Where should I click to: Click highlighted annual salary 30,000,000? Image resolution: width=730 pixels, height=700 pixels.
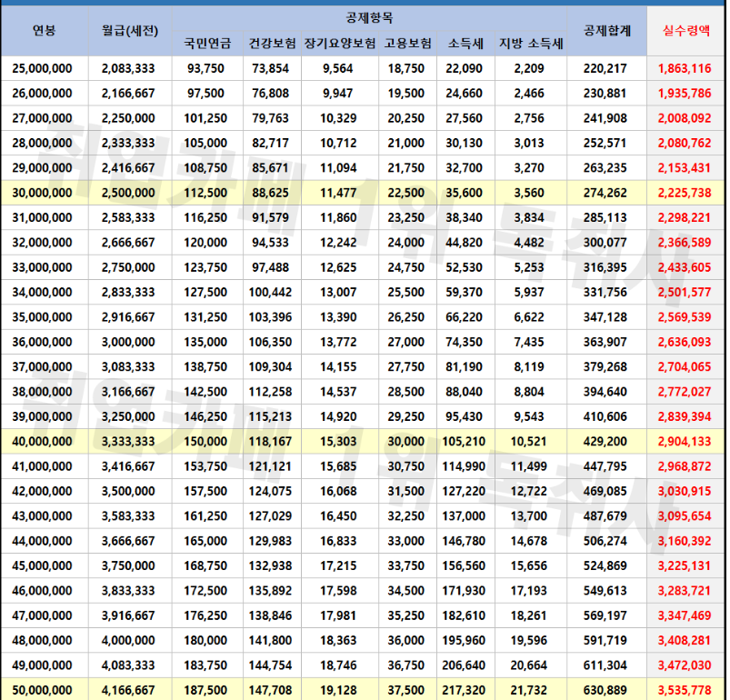click(42, 193)
